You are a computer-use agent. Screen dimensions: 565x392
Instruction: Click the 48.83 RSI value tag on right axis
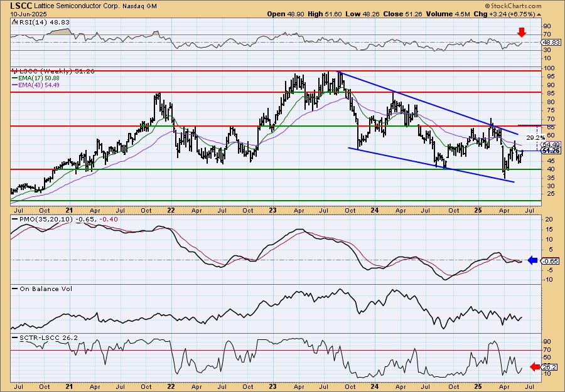tap(552, 43)
